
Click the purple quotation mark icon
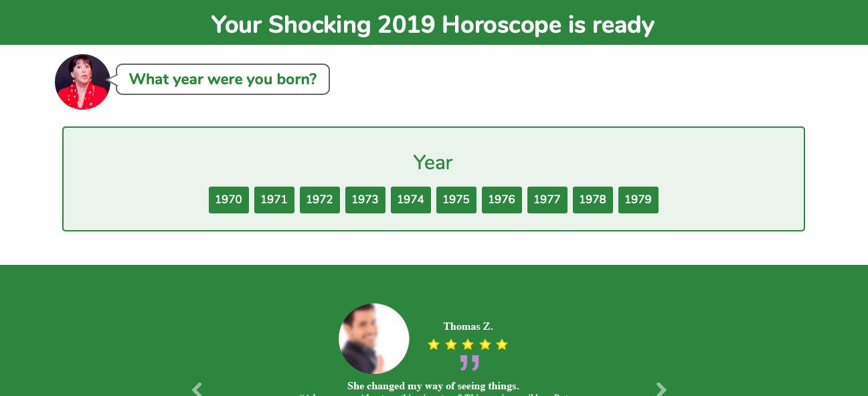(x=470, y=363)
